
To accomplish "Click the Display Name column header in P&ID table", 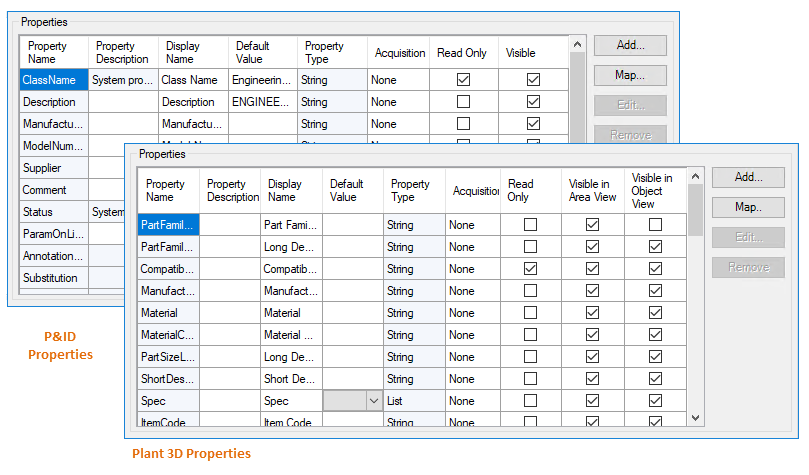I will click(193, 52).
